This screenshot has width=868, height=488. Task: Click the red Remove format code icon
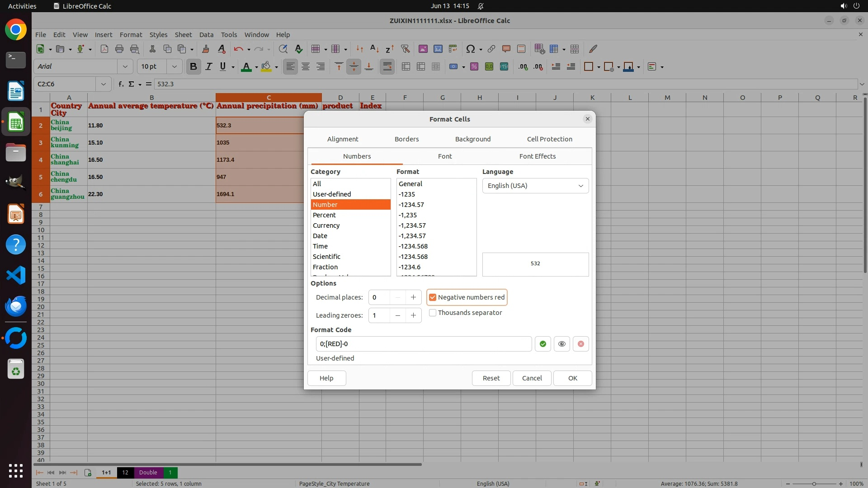pos(581,344)
